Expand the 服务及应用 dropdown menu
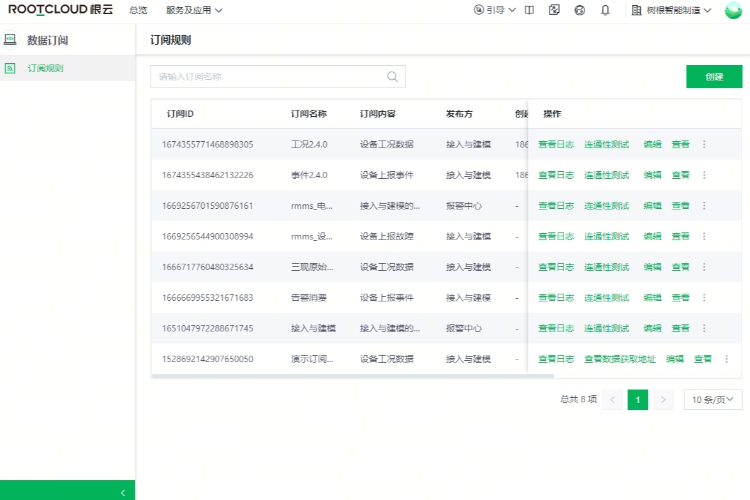 pos(194,10)
